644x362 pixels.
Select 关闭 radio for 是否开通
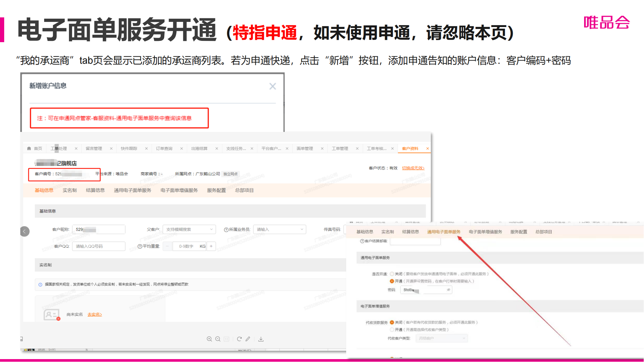coord(392,274)
